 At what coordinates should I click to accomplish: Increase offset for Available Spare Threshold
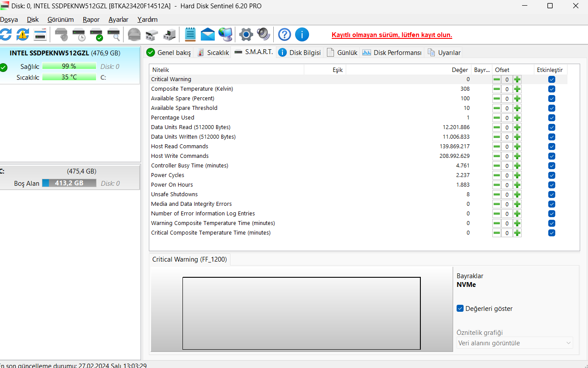(x=517, y=108)
